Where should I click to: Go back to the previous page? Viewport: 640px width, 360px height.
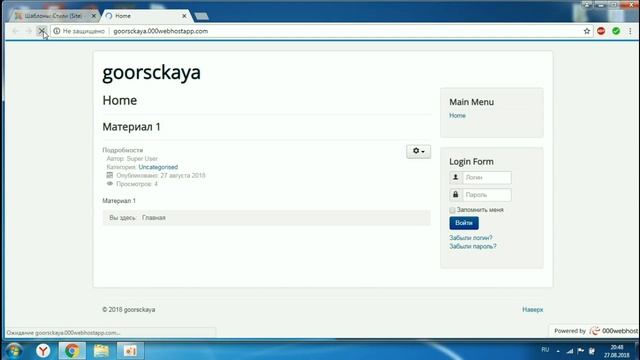(15, 31)
